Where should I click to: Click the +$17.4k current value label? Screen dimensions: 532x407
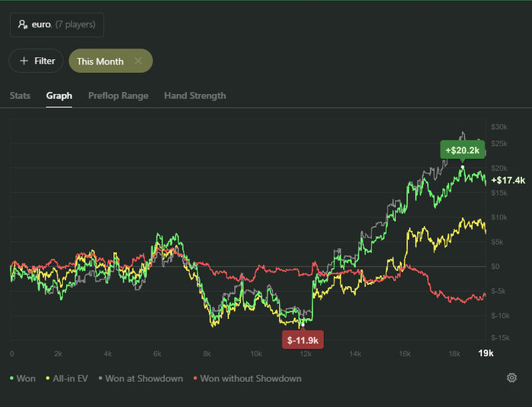point(508,180)
